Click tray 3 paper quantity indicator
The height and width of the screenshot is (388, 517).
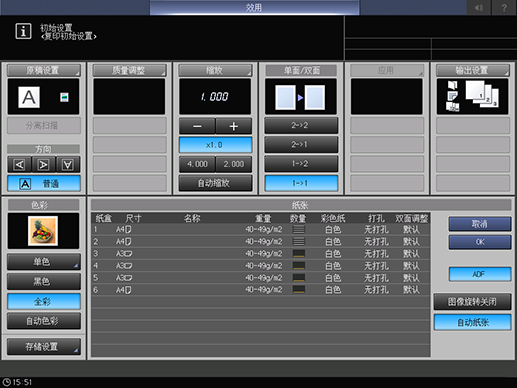pos(299,254)
